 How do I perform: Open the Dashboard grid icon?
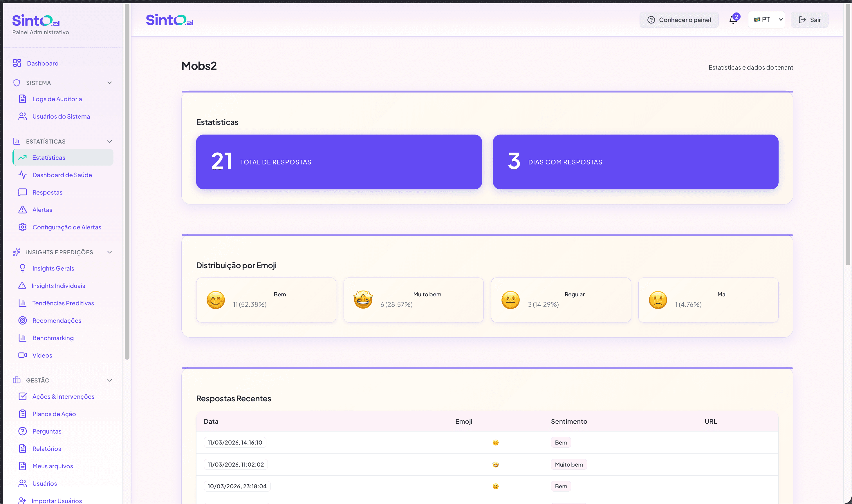click(x=17, y=63)
